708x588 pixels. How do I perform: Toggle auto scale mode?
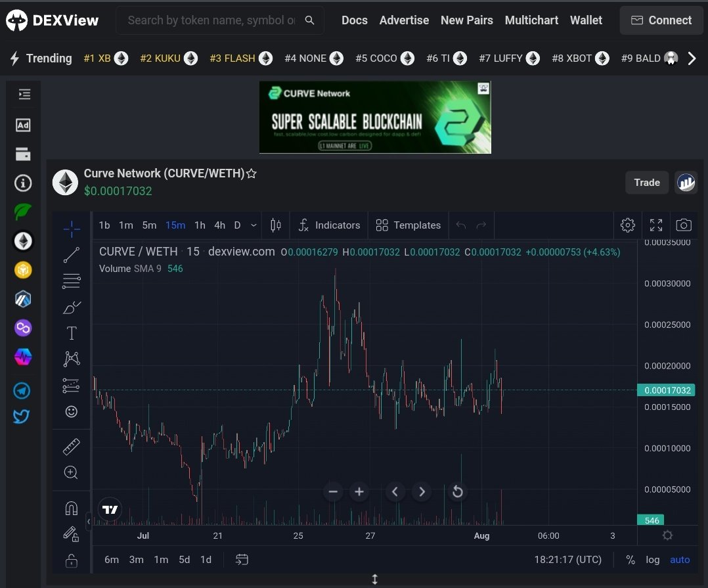pyautogui.click(x=680, y=560)
